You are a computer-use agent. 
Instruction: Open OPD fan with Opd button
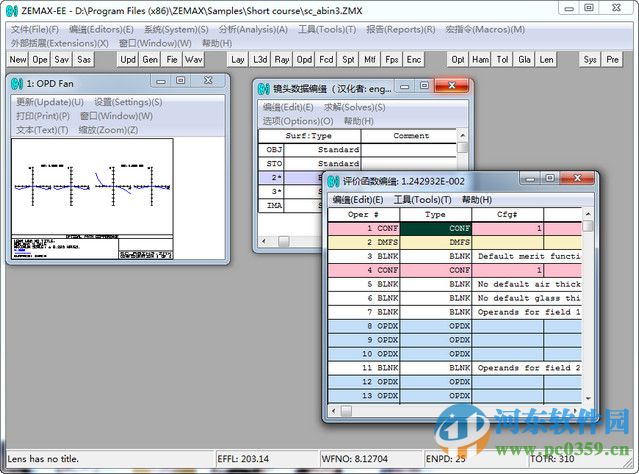click(x=304, y=60)
